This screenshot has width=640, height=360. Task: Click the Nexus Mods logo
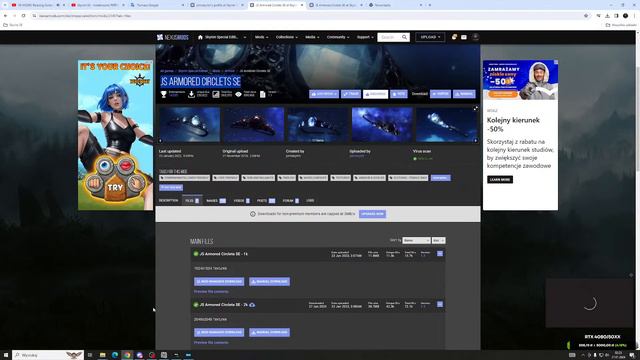coord(173,37)
